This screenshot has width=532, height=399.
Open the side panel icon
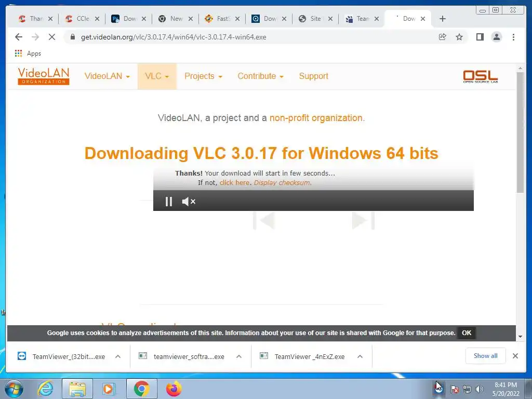click(480, 37)
